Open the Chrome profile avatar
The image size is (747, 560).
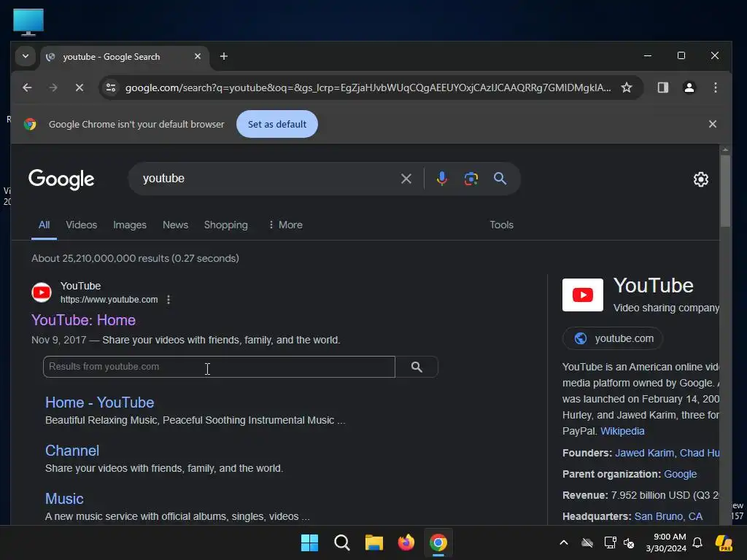click(689, 87)
